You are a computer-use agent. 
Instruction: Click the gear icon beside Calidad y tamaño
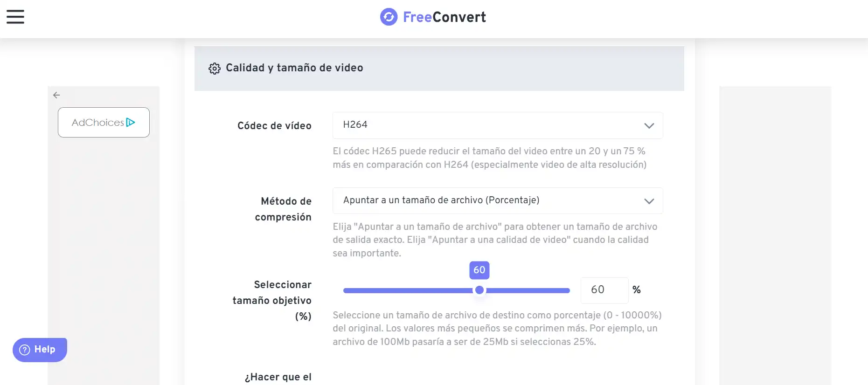[215, 69]
